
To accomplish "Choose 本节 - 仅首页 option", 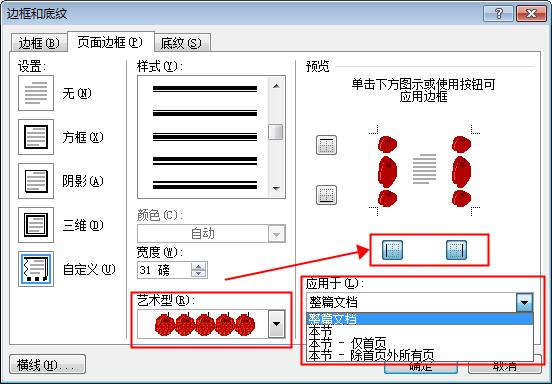I will (420, 343).
